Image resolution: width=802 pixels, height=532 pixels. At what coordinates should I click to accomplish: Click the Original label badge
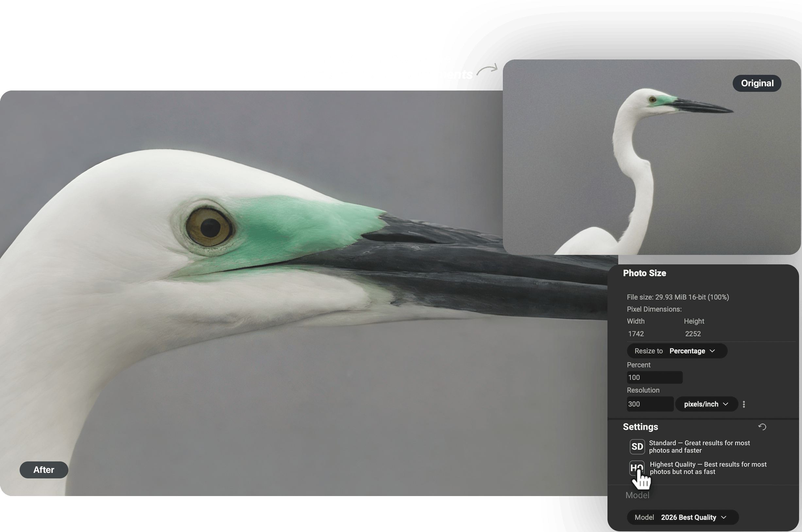point(757,83)
